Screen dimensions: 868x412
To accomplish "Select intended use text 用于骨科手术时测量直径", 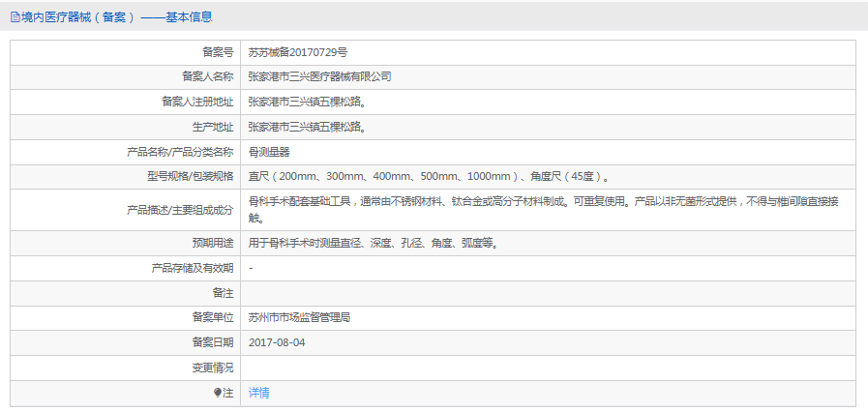I will (373, 244).
